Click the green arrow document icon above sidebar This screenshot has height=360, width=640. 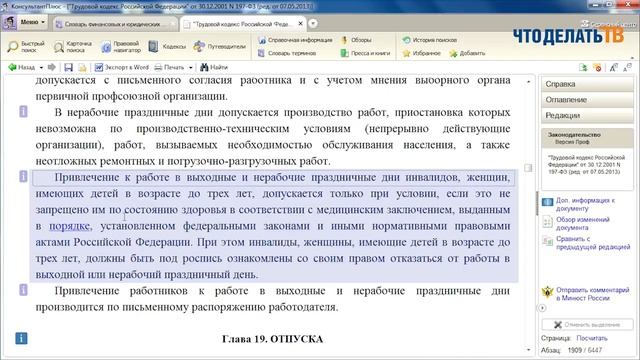point(583,68)
